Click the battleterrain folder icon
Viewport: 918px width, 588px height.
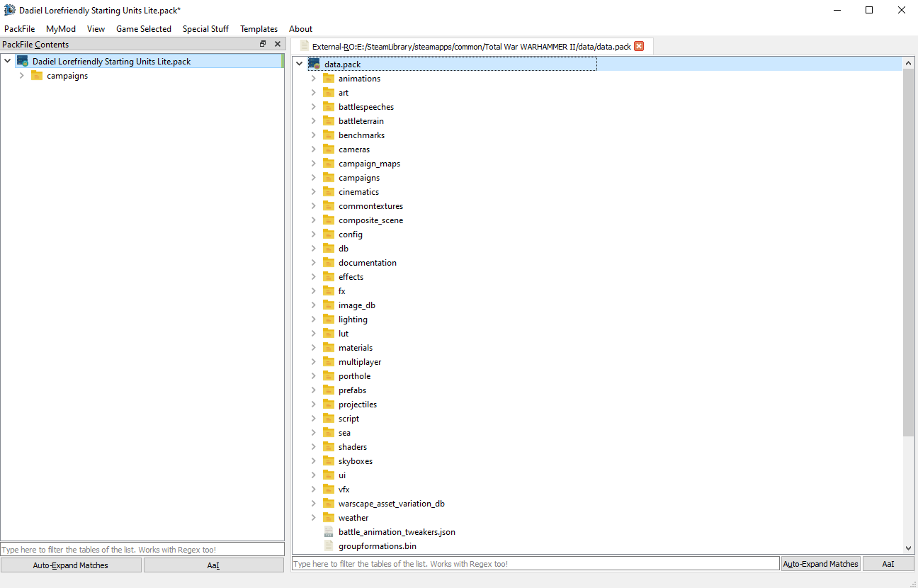pyautogui.click(x=329, y=121)
